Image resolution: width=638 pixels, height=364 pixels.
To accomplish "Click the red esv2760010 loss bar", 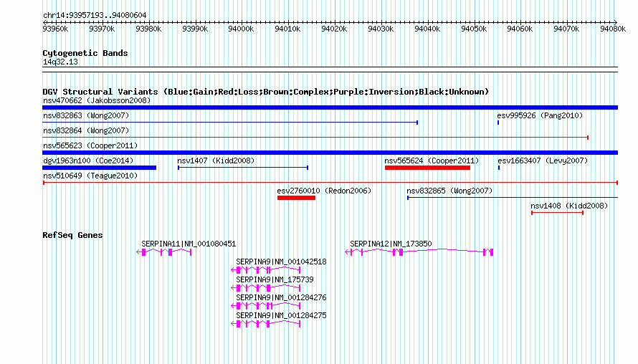I will click(296, 198).
